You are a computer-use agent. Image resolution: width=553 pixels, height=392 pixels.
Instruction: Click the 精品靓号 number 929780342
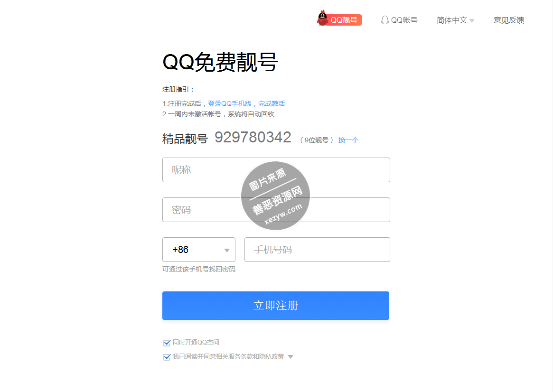tap(253, 138)
